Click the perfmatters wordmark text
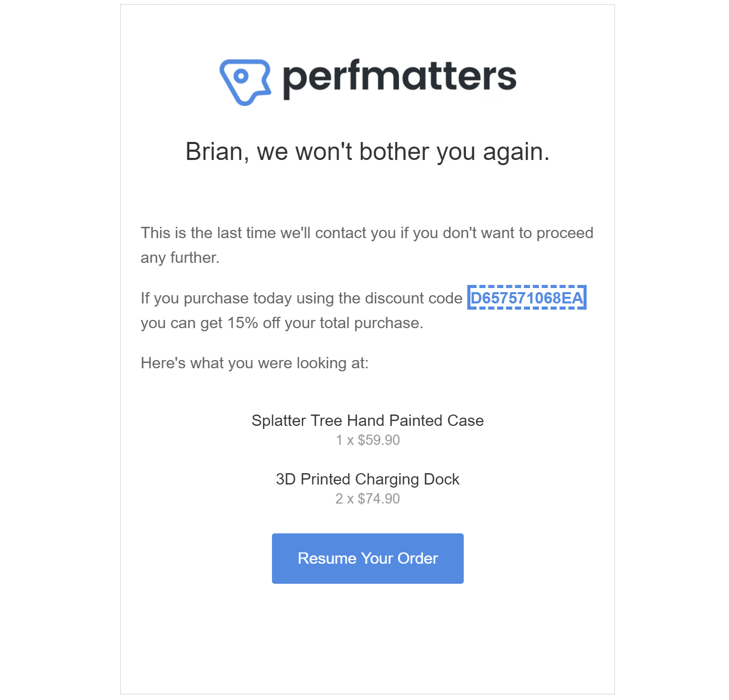The height and width of the screenshot is (700, 729). (399, 79)
